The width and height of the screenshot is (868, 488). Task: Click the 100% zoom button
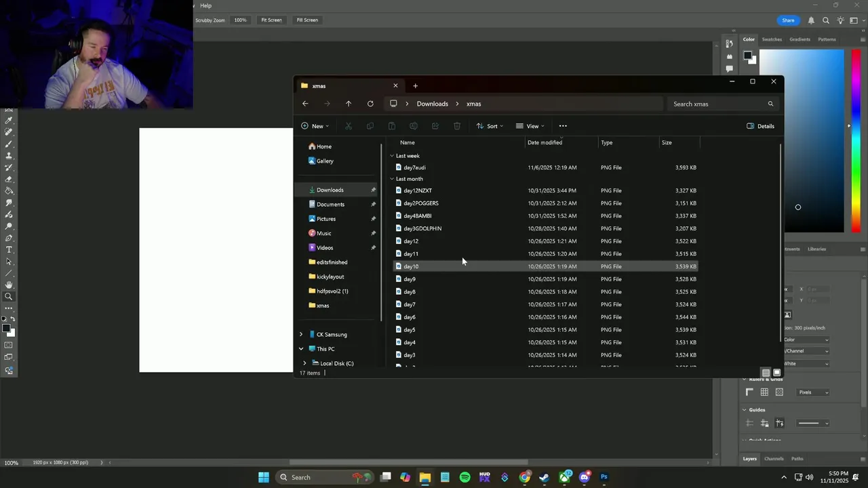coord(240,20)
